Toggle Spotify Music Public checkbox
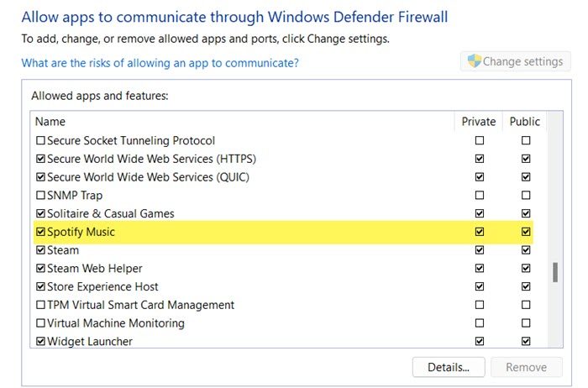The height and width of the screenshot is (388, 588). point(526,232)
